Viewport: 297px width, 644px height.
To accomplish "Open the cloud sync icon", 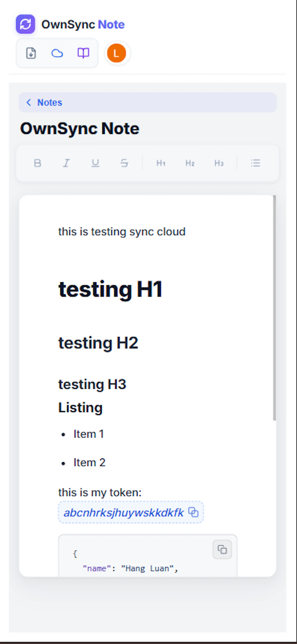I will tap(57, 53).
